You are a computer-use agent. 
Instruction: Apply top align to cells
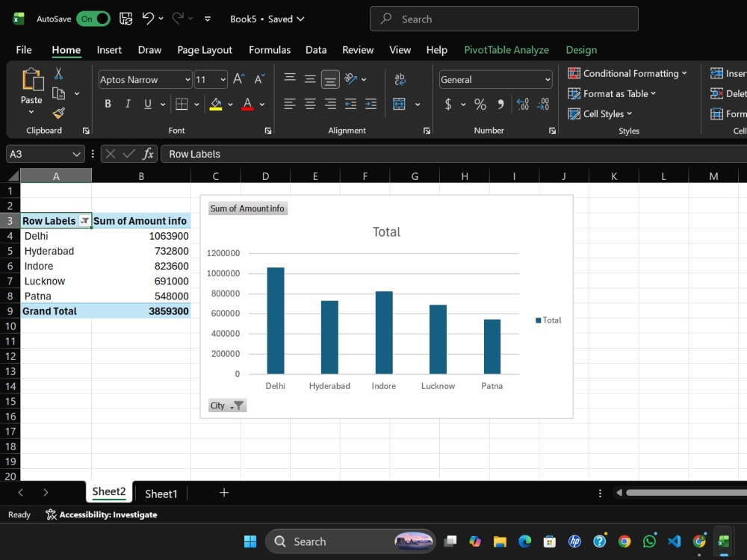(x=290, y=78)
